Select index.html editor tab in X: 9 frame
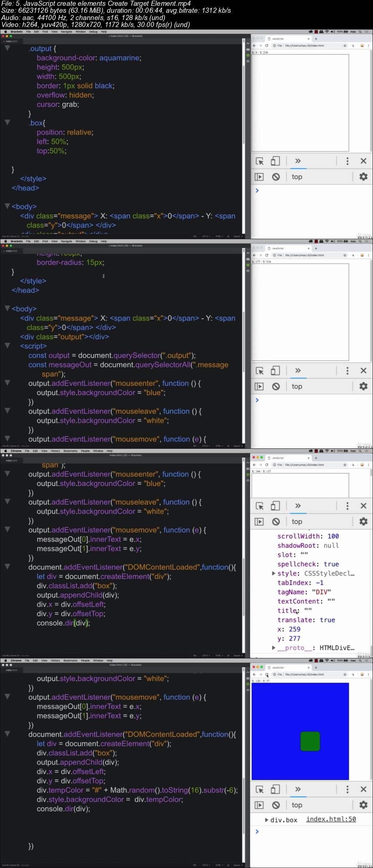The height and width of the screenshot is (868, 373). point(11,41)
